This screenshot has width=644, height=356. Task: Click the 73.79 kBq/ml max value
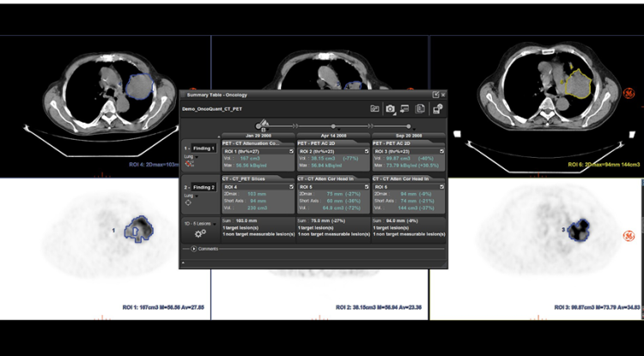[402, 166]
